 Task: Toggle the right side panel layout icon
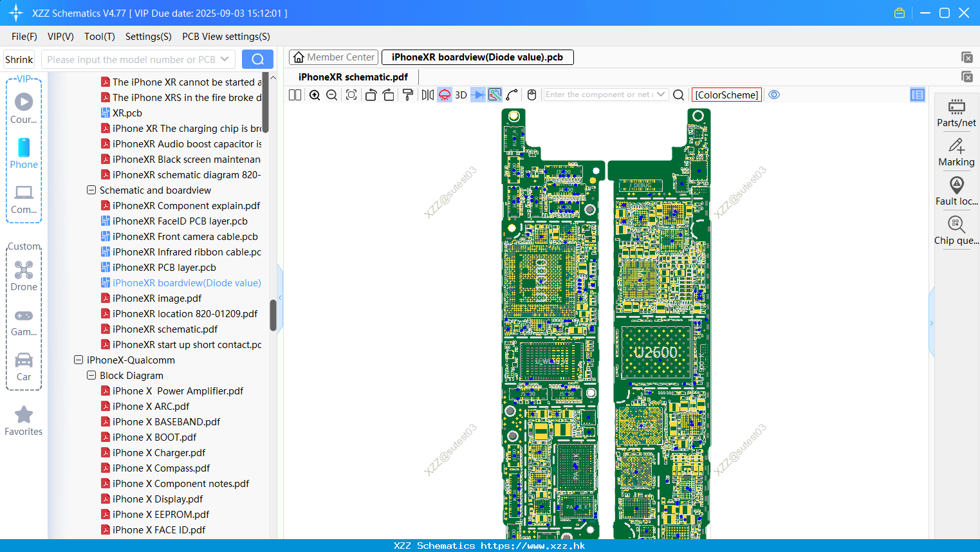[918, 95]
